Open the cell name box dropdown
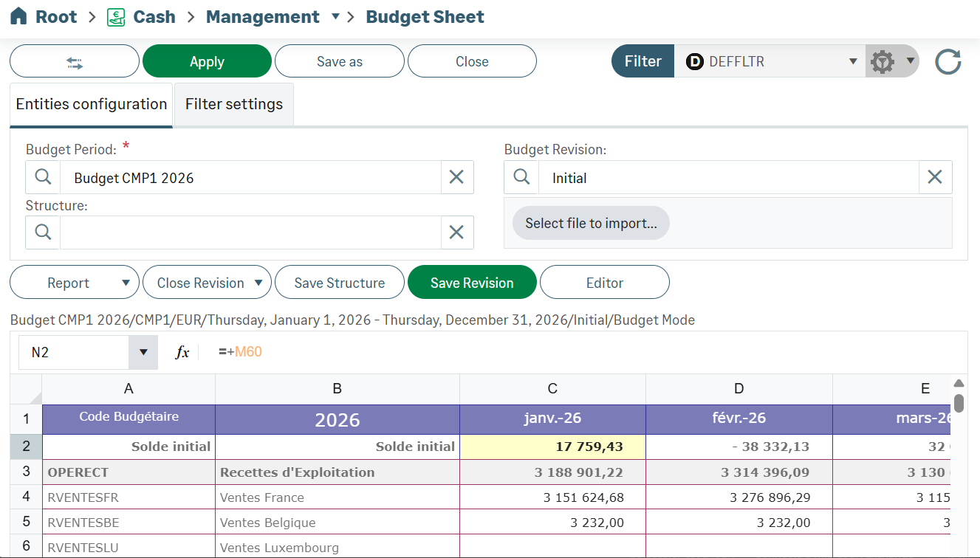This screenshot has height=558, width=980. tap(143, 353)
